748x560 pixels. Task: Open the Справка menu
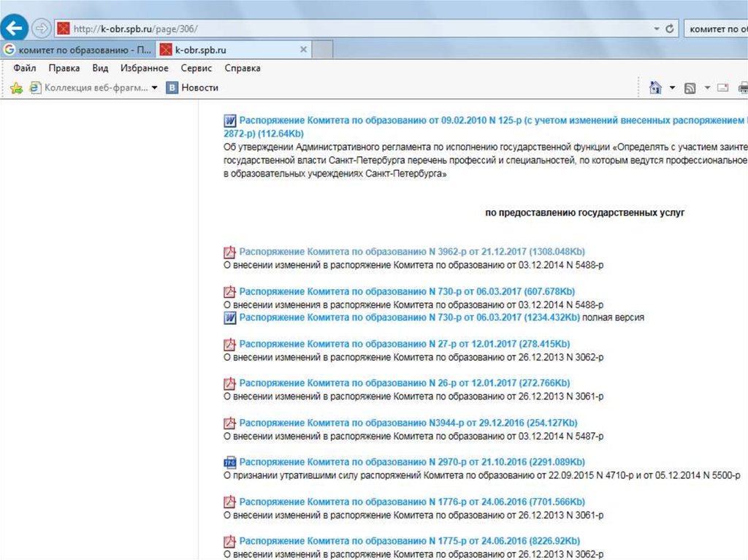(x=243, y=68)
